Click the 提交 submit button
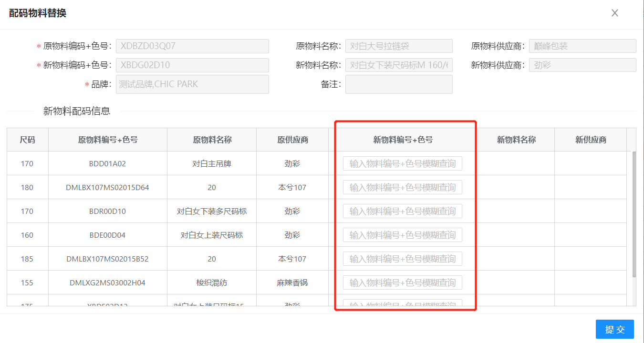Image resolution: width=644 pixels, height=343 pixels. pyautogui.click(x=614, y=329)
